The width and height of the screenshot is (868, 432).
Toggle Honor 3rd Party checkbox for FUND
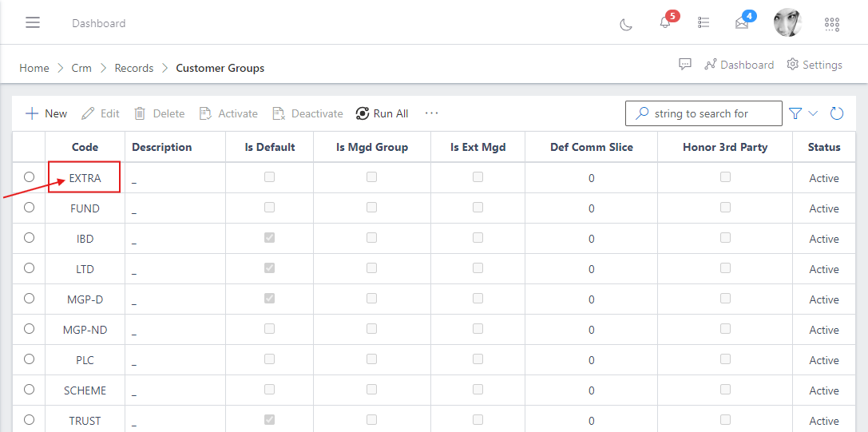(725, 208)
